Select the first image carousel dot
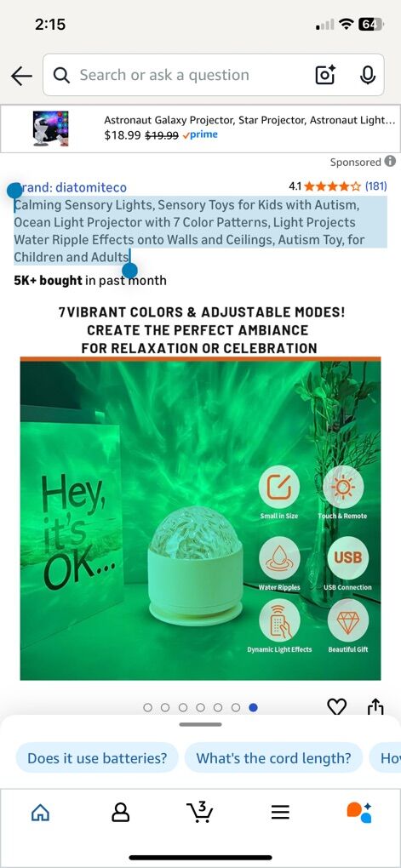Screen dimensions: 401x868 (x=147, y=707)
